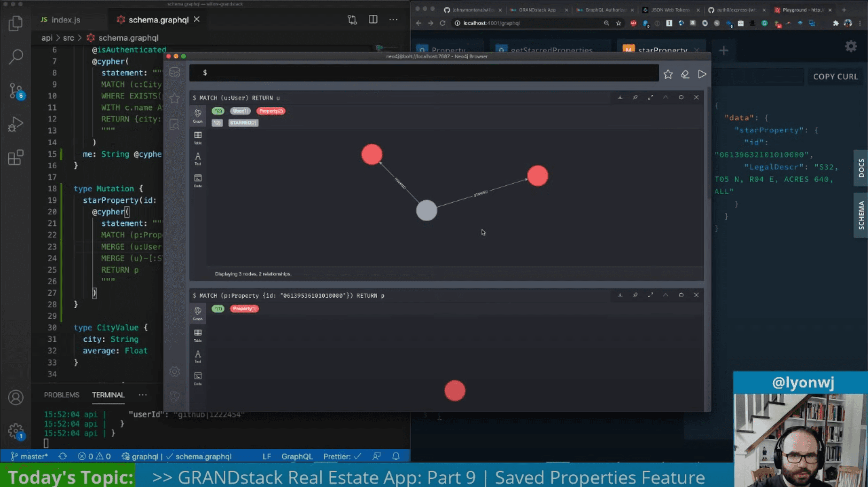Select the TERMINAL panel tab
The height and width of the screenshot is (487, 868).
coord(108,395)
